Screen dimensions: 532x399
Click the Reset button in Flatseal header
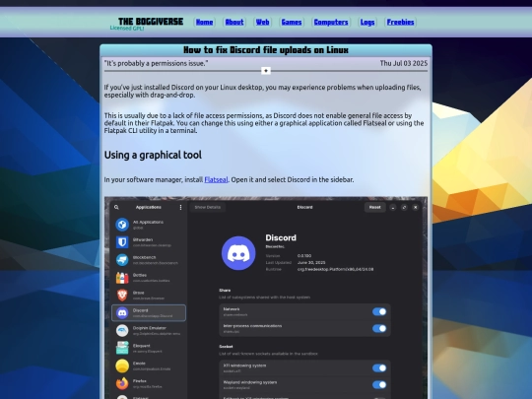click(x=375, y=207)
